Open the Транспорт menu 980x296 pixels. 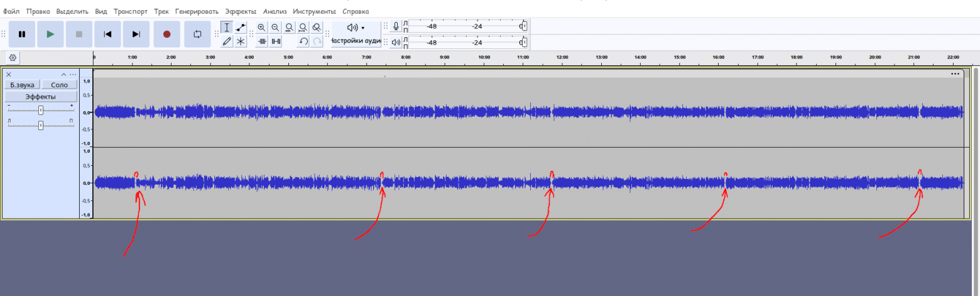point(131,12)
